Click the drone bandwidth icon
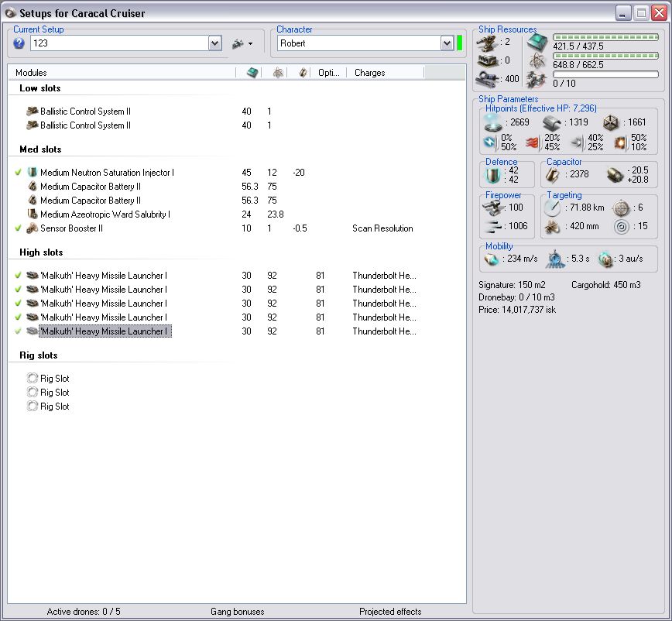672x621 pixels. 537,80
